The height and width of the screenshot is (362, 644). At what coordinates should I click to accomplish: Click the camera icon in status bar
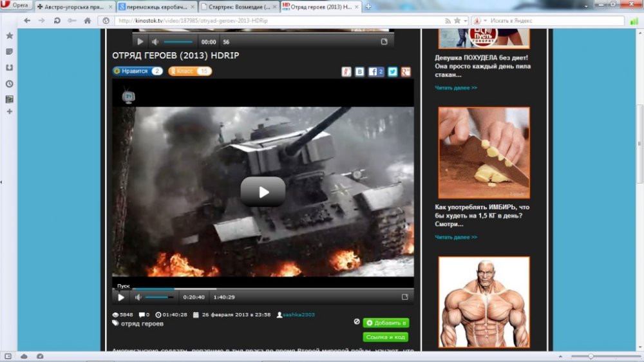(40, 356)
